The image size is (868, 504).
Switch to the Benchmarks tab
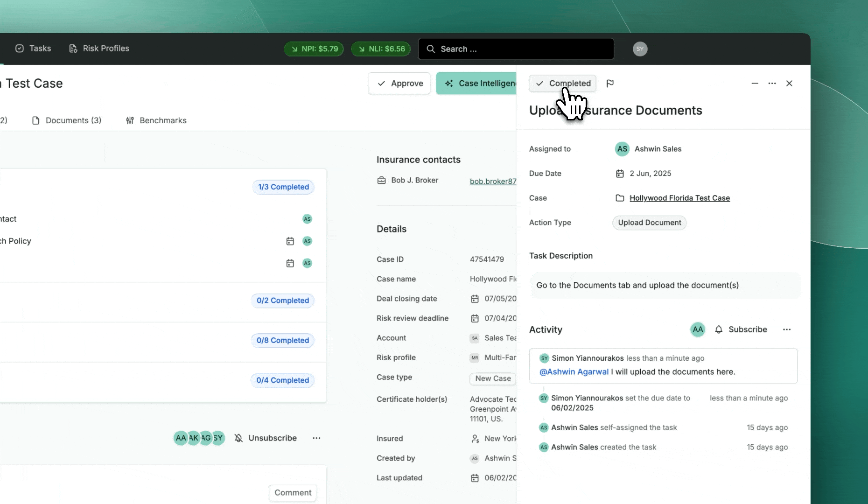[x=156, y=120]
